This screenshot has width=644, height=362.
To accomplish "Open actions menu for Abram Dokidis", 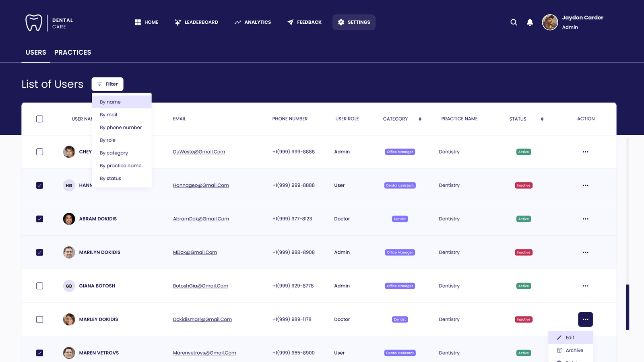I will point(585,219).
